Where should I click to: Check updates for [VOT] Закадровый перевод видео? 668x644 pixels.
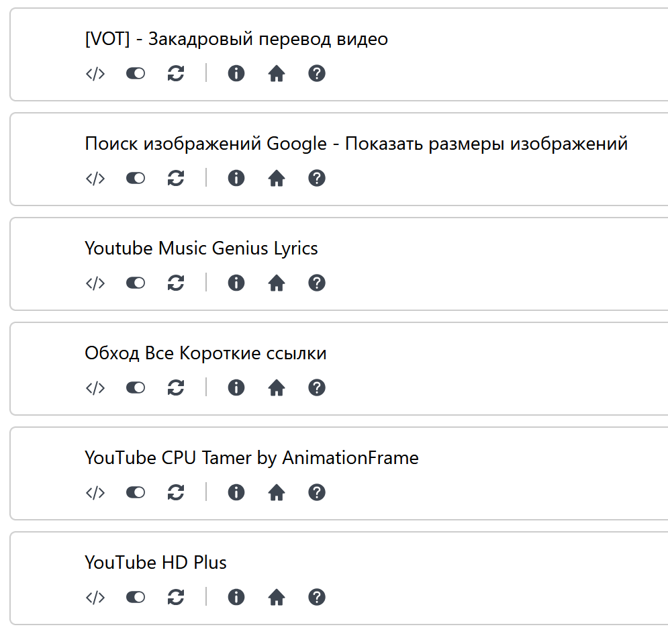(x=175, y=74)
